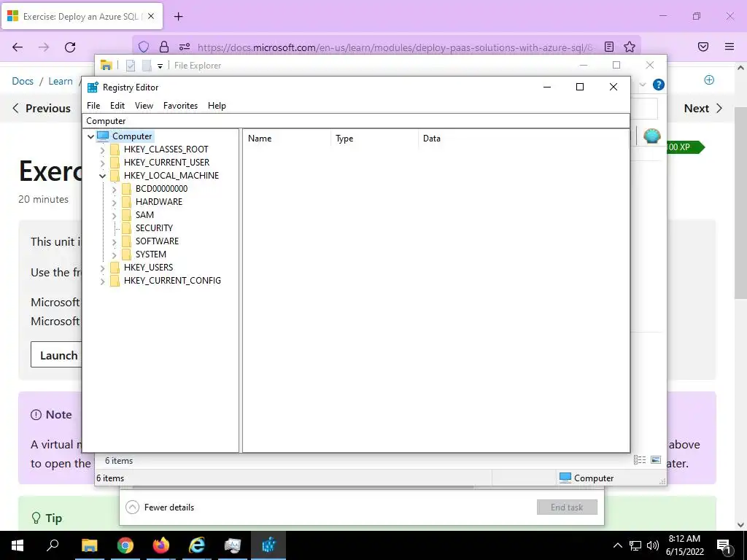The image size is (747, 560).
Task: Open the Favorites menu in Registry Editor
Action: pos(180,106)
